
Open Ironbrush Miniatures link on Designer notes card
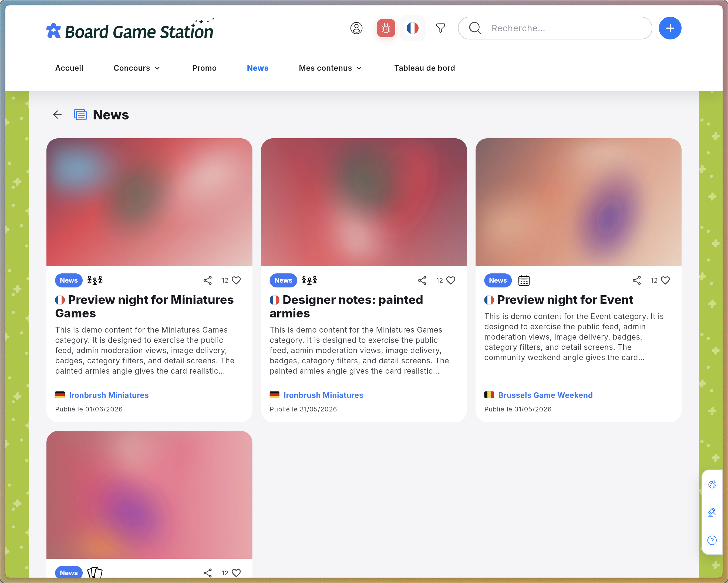(323, 395)
